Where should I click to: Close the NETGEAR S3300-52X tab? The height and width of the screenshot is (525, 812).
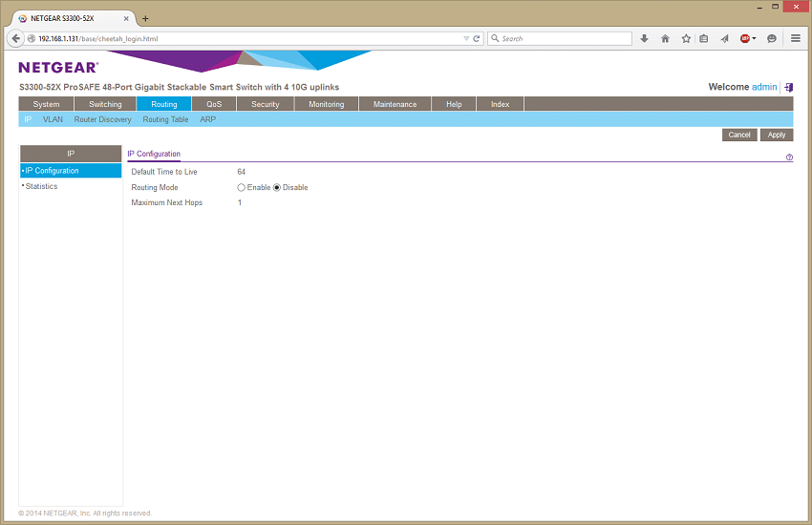(x=126, y=18)
